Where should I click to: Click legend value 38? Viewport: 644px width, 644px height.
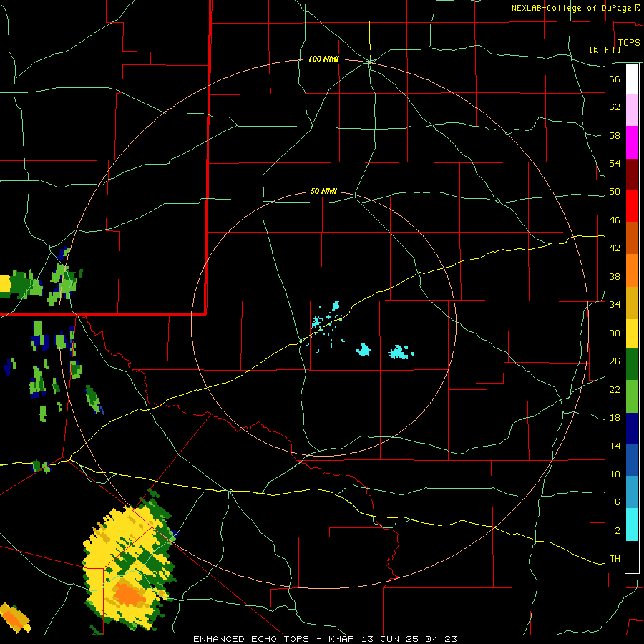coord(615,276)
